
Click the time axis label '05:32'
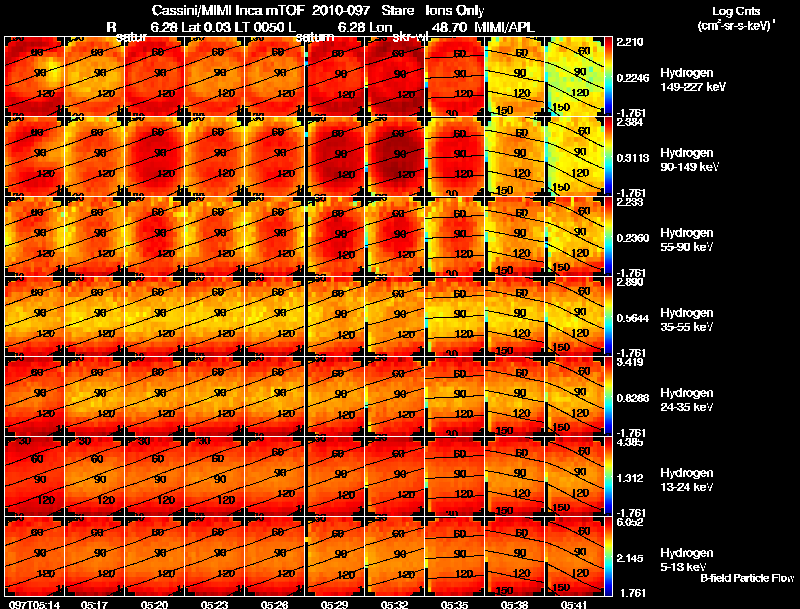tap(394, 604)
